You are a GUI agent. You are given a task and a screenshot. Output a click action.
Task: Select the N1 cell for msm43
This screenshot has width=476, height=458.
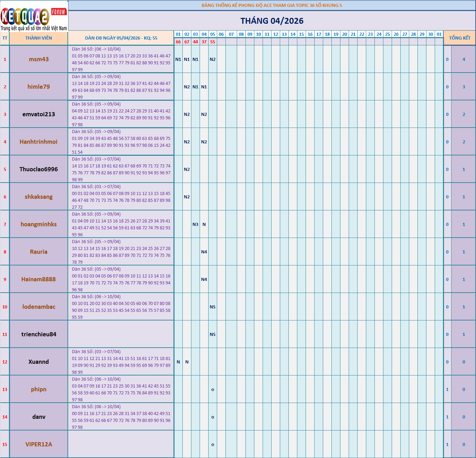[178, 59]
